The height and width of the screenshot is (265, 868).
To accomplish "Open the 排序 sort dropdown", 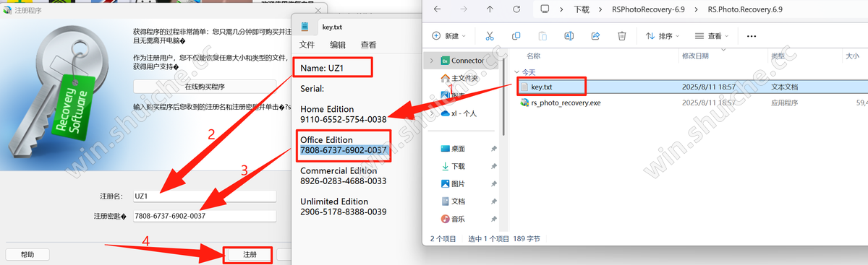I will pos(663,35).
